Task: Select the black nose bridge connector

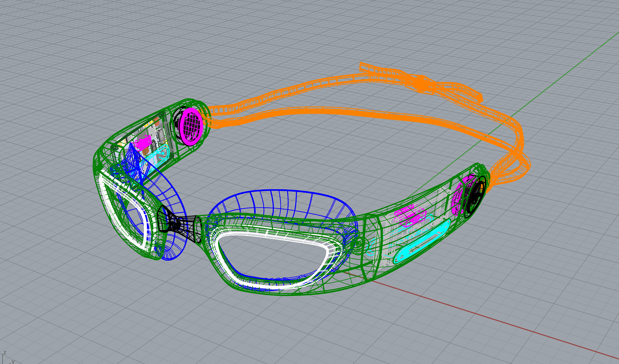Action: 179,224
